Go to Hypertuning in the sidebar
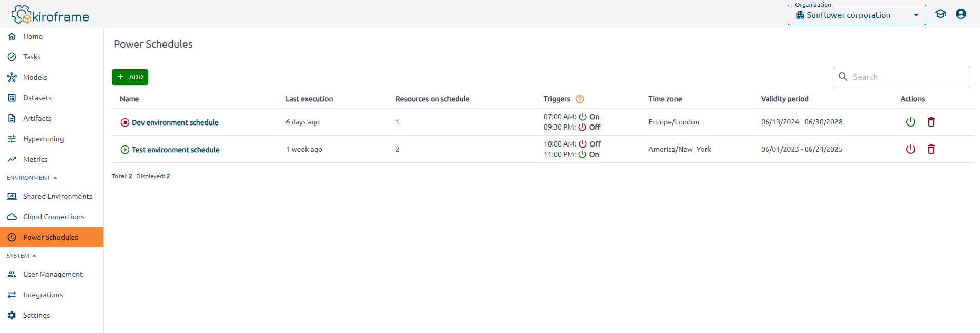Viewport: 980px width, 333px height. 43,139
